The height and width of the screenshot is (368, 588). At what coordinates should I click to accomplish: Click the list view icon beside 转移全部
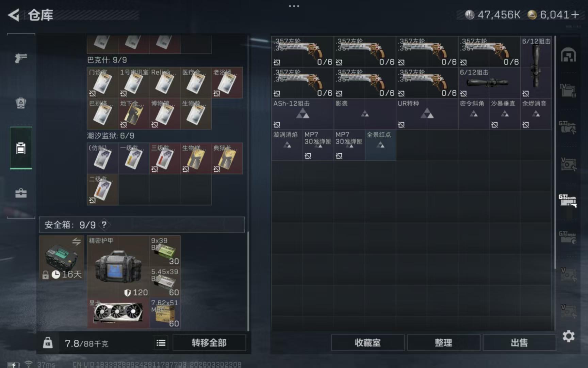coord(161,343)
